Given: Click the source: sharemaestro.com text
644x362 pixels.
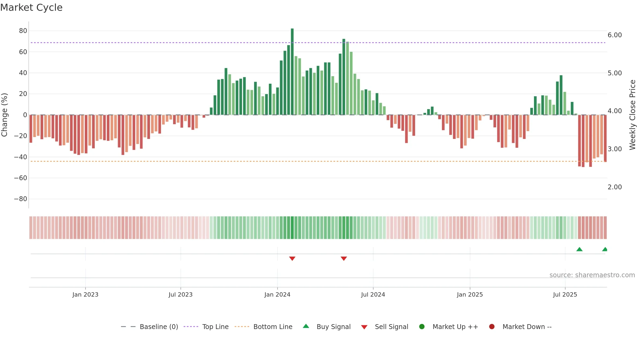Looking at the screenshot, I should 592,275.
